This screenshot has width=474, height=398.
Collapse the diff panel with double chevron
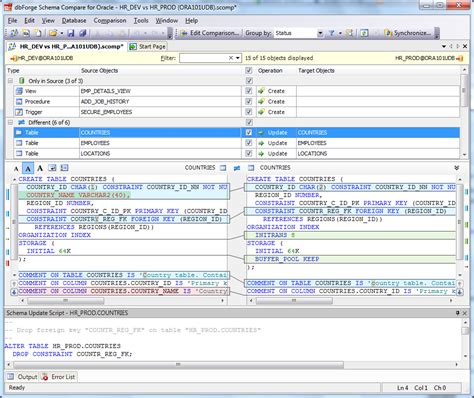point(457,168)
